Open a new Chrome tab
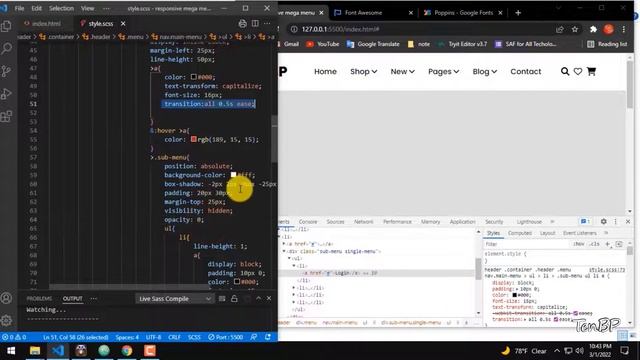This screenshot has height=360, width=640. click(x=518, y=13)
